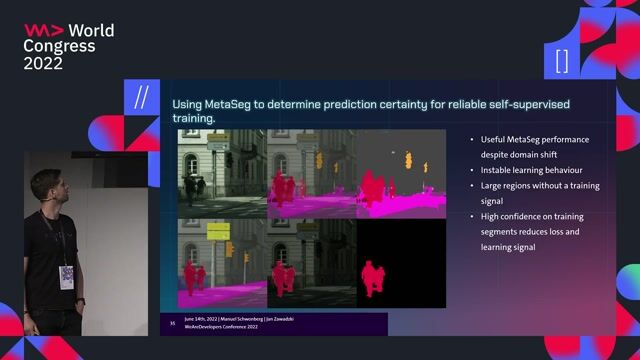640x360 pixels.
Task: Select bullet 'High confidence on training segments'
Action: [x=532, y=231]
